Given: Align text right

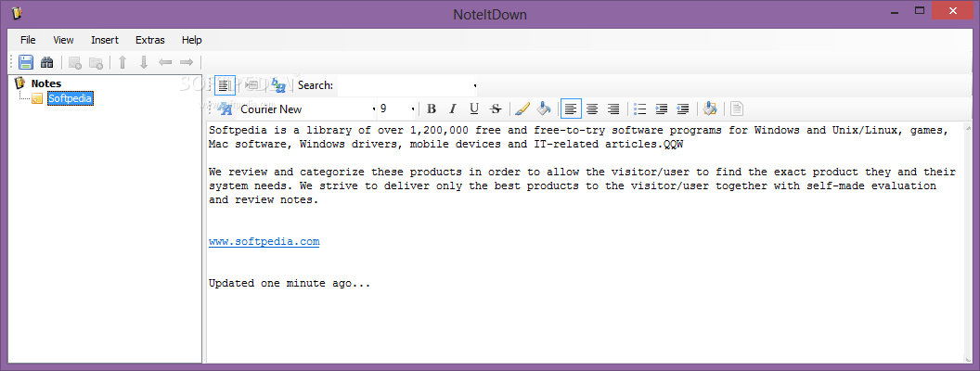Looking at the screenshot, I should pos(613,109).
